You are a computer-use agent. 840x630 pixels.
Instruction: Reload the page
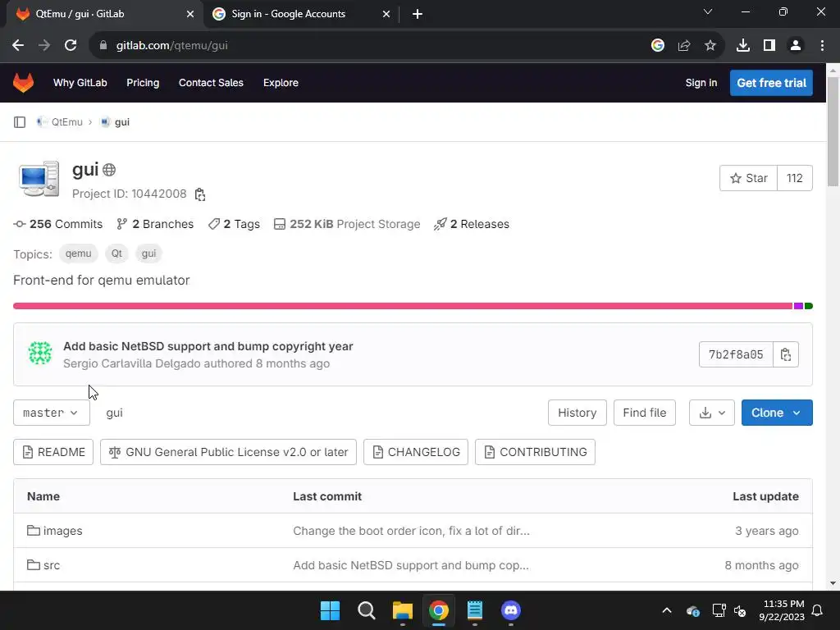(x=71, y=46)
